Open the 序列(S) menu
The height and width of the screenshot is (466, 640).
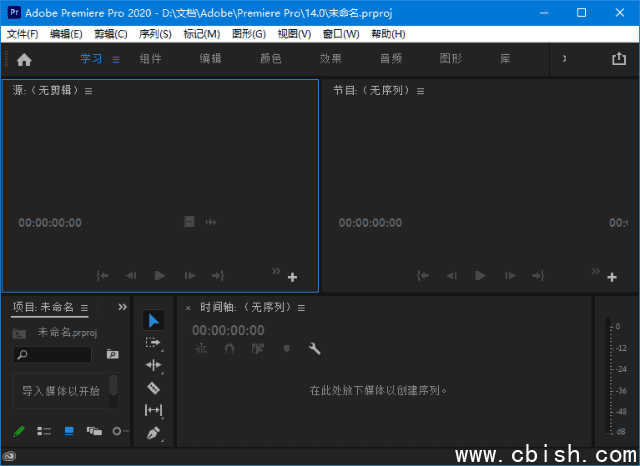pos(155,34)
